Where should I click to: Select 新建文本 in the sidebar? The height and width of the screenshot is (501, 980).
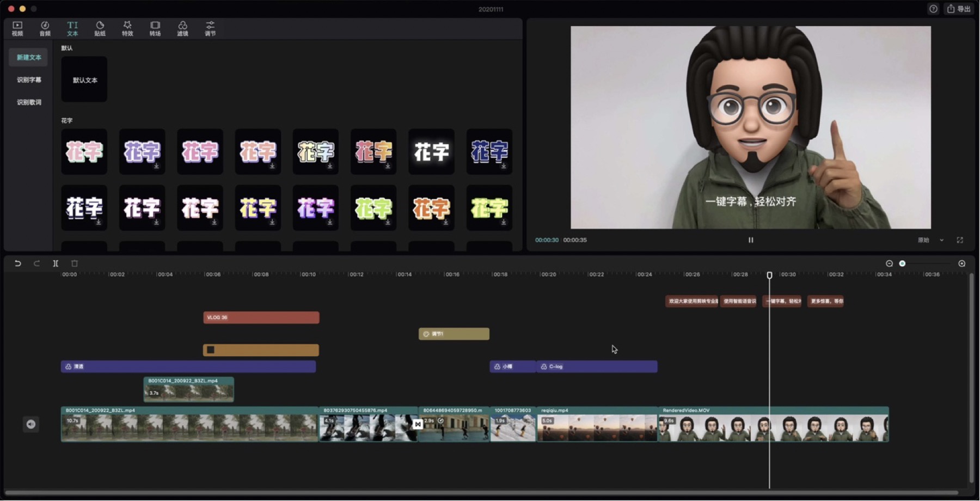28,57
